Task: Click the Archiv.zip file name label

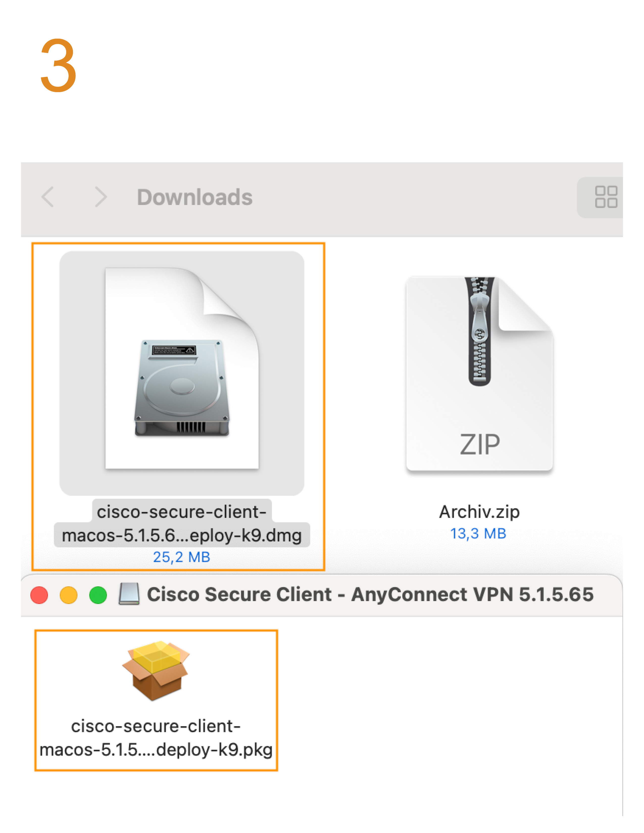Action: [479, 512]
